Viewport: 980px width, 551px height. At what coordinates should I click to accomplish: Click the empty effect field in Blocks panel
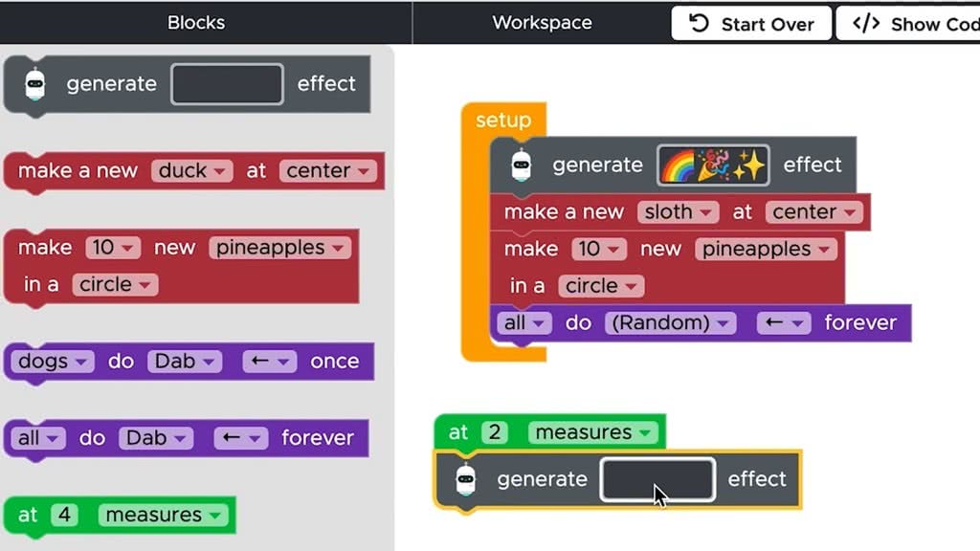227,84
